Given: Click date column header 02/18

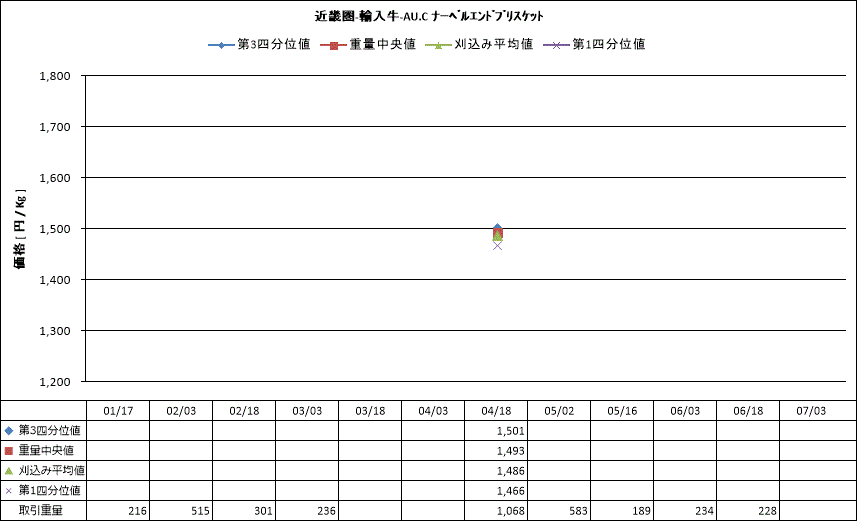Looking at the screenshot, I should 244,411.
